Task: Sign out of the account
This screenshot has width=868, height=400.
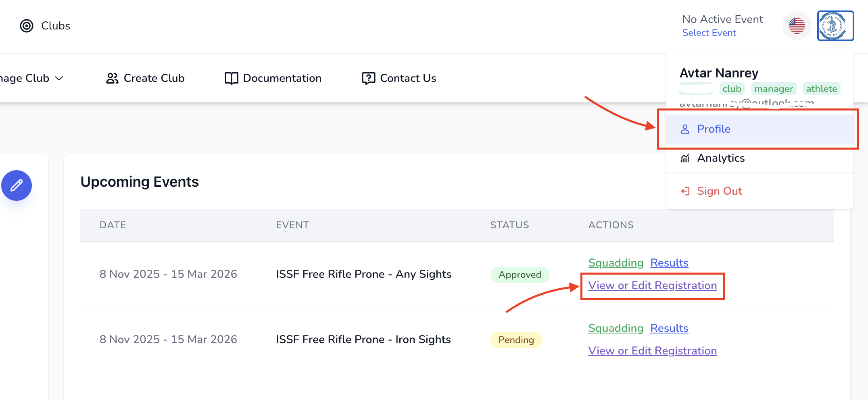Action: (720, 191)
